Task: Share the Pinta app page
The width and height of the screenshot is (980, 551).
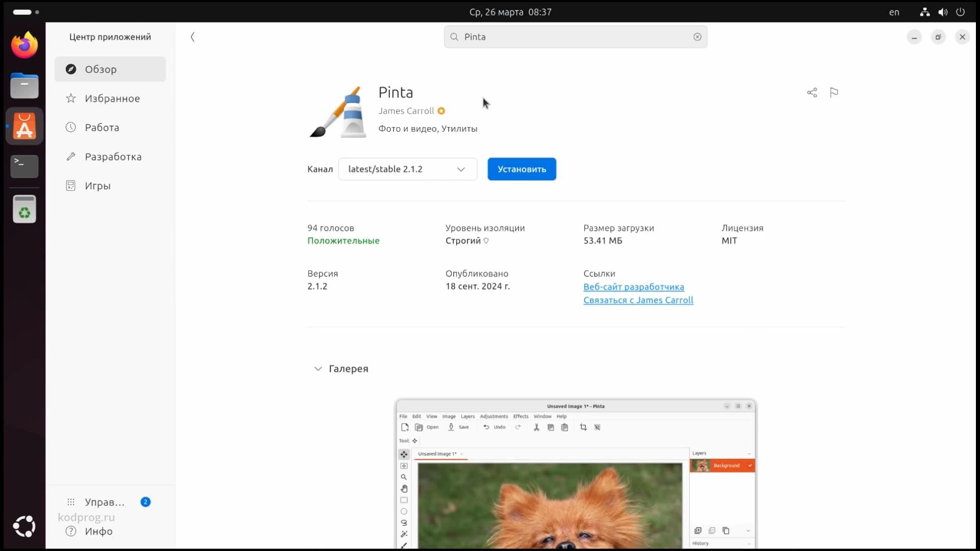Action: tap(812, 92)
